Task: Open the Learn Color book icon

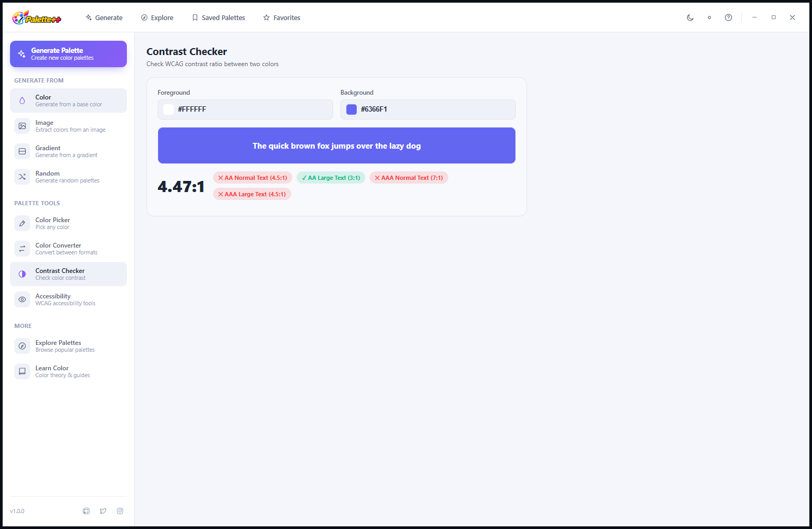Action: coord(22,371)
